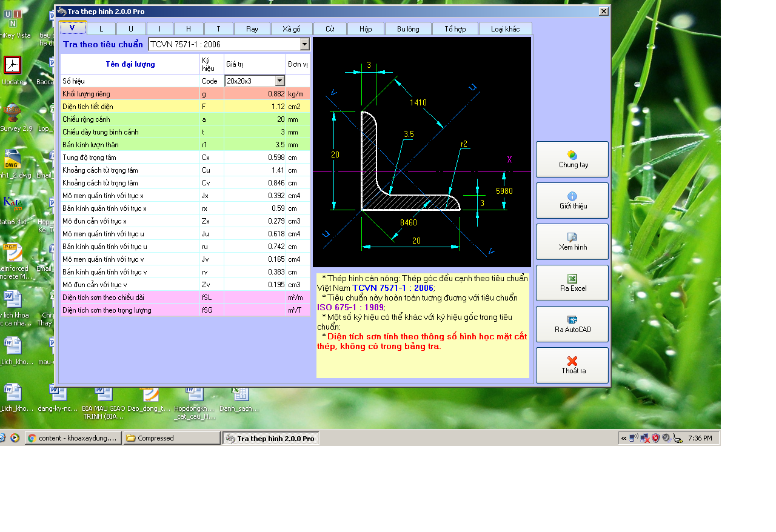Image resolution: width=776 pixels, height=532 pixels.
Task: Open the standard TCVN 7571-1 : 2006 dropdown
Action: point(304,44)
